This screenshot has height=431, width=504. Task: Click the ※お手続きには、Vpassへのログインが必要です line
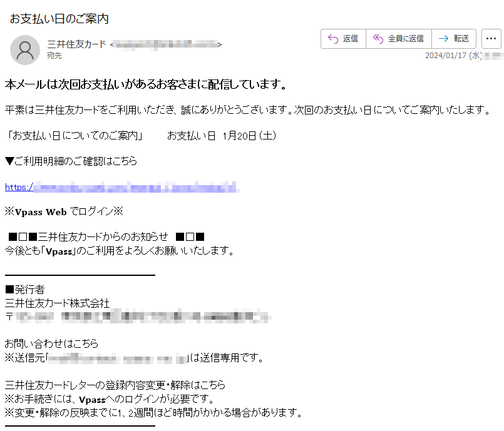(x=110, y=399)
